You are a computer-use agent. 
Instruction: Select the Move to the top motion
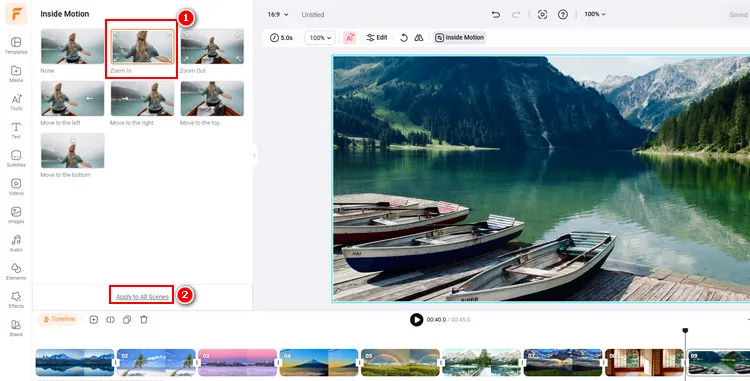[x=212, y=98]
